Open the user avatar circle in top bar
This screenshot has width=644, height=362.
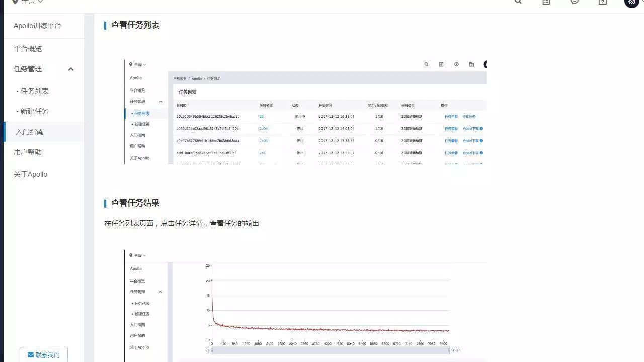point(632,2)
